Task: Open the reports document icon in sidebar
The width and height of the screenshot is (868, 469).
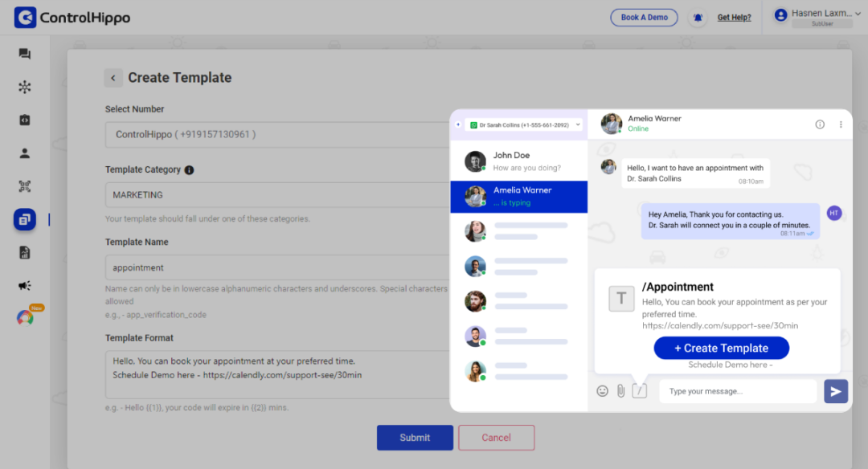Action: [x=24, y=252]
